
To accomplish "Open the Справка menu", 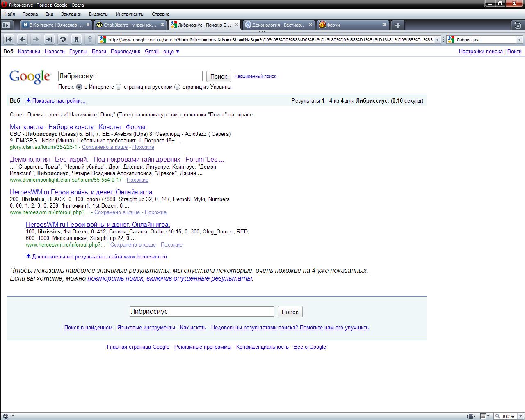I will pos(160,14).
